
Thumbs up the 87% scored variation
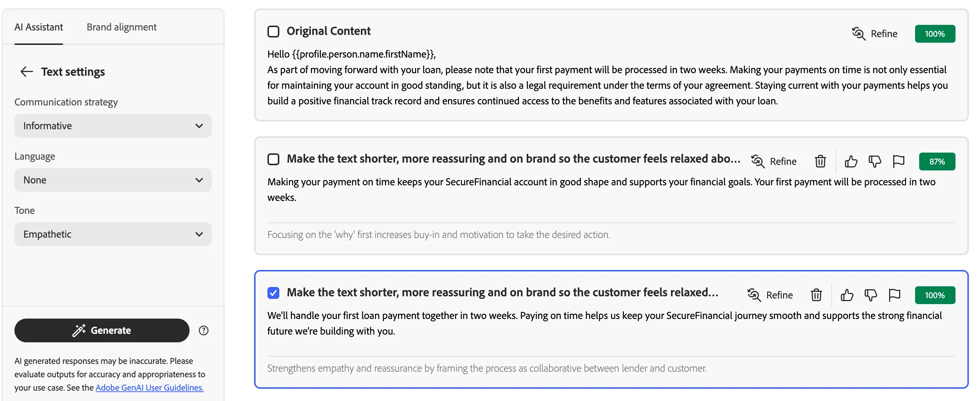click(x=851, y=162)
